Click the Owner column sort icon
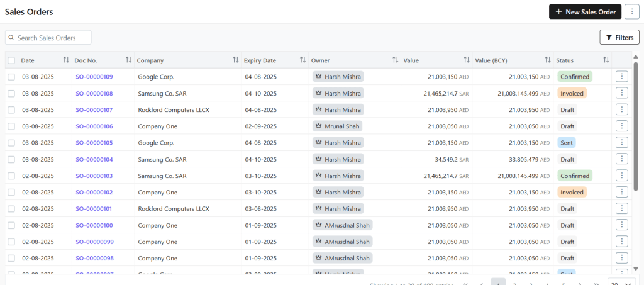Viewport: 644px width, 285px height. (x=395, y=60)
